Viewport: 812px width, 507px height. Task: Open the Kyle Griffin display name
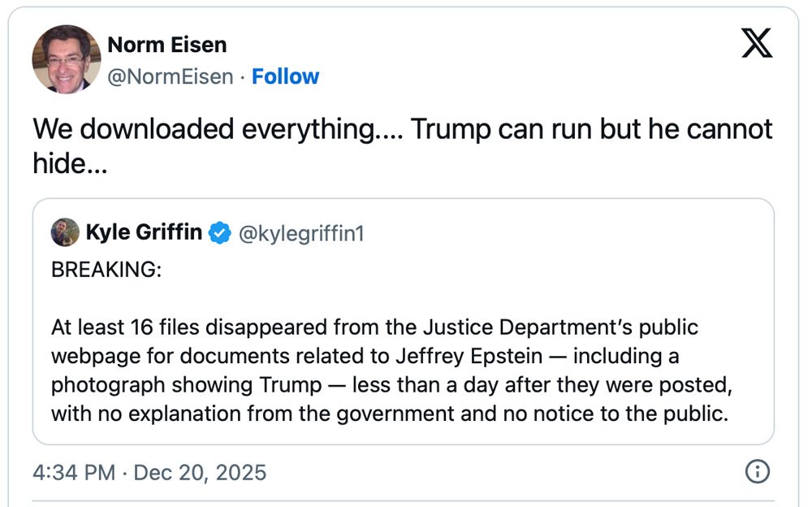click(x=144, y=232)
